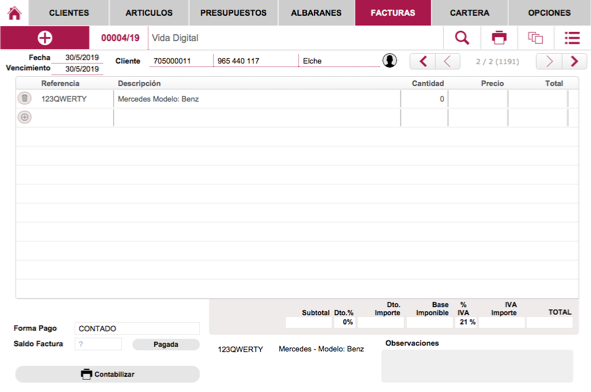Open the list view icon
The height and width of the screenshot is (392, 591).
click(572, 38)
